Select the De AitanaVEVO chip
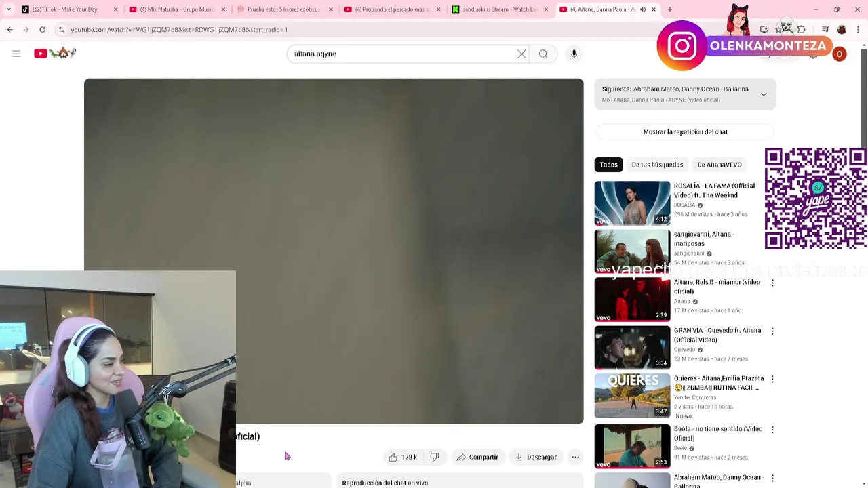This screenshot has height=488, width=868. click(719, 165)
